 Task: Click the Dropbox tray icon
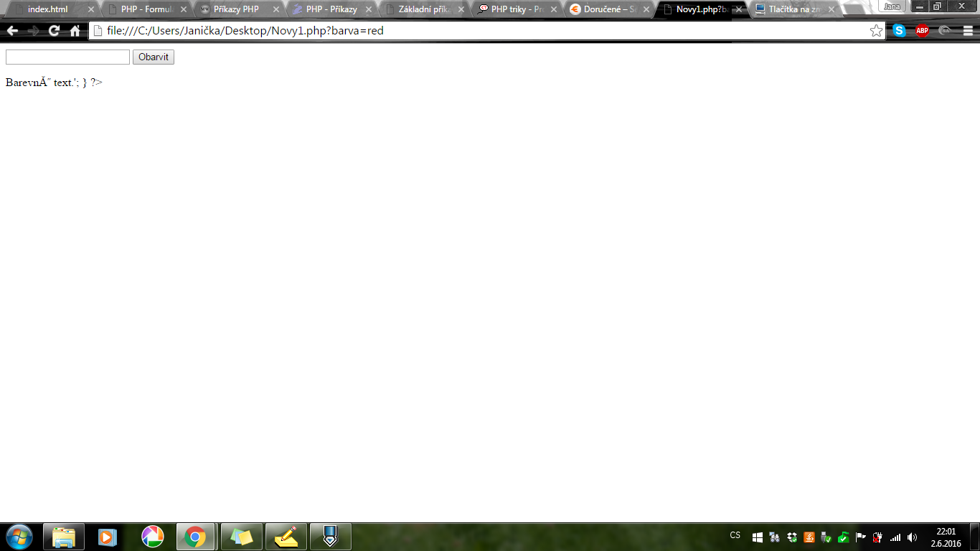coord(792,537)
